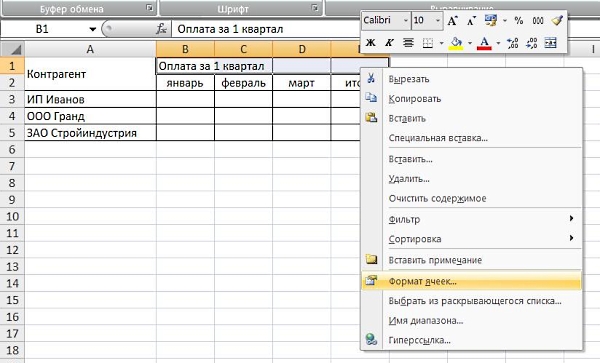Expand font color dropdown arrow
Image resolution: width=600 pixels, height=363 pixels.
pyautogui.click(x=498, y=43)
